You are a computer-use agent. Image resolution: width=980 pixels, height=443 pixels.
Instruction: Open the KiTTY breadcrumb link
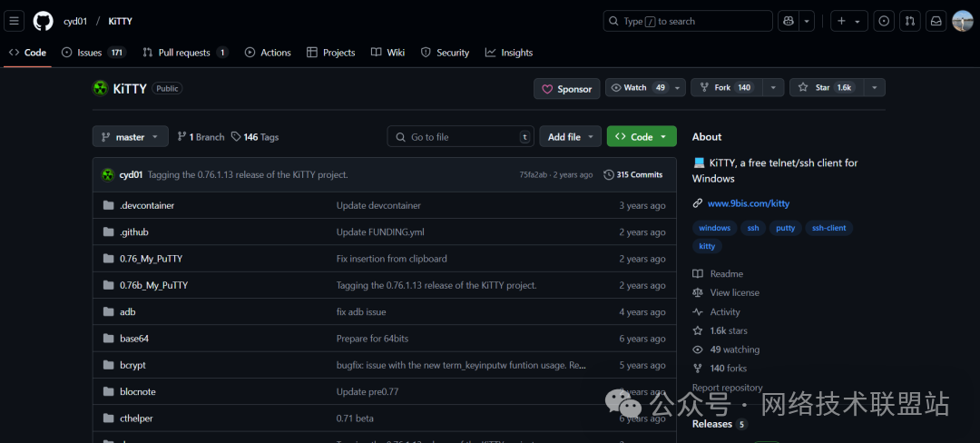tap(120, 21)
